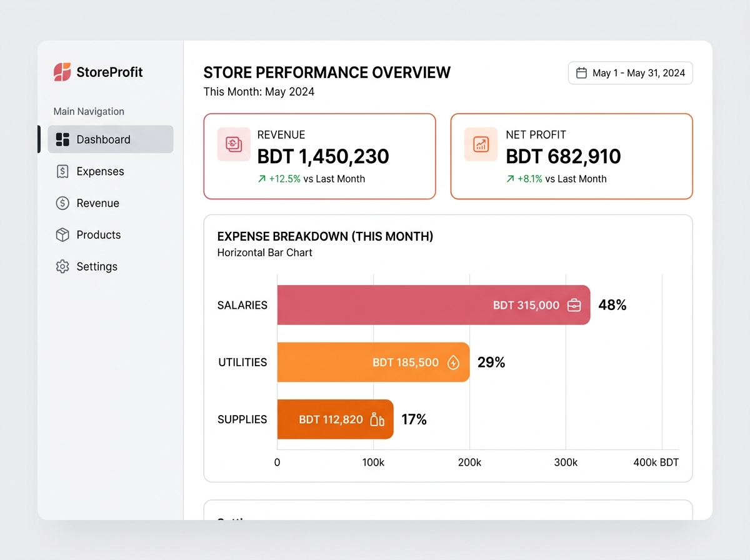Click the SUPPLIES axis label

[242, 419]
